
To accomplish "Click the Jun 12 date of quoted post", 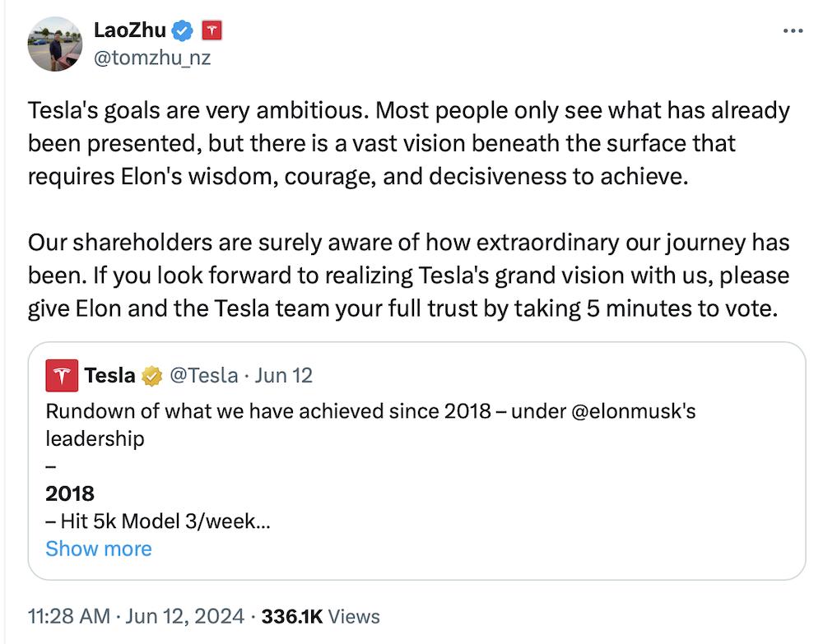I will click(x=284, y=376).
